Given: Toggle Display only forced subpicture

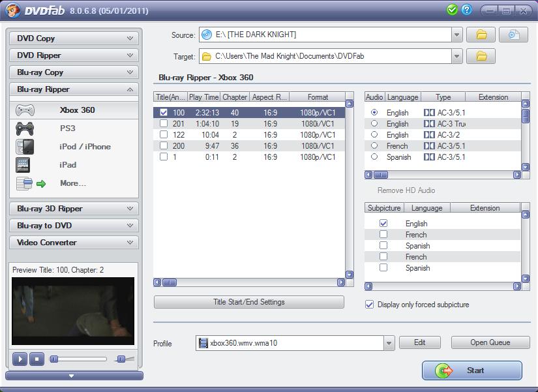Looking at the screenshot, I should point(370,305).
